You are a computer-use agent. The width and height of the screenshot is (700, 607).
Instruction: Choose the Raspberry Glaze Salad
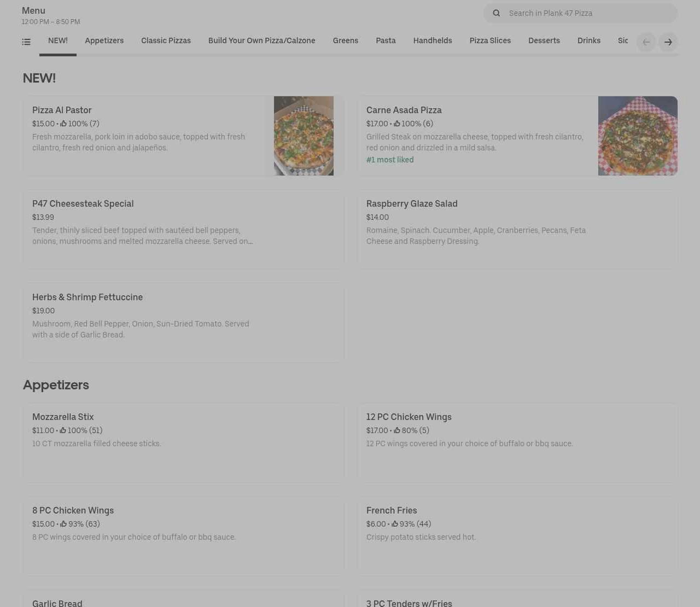pyautogui.click(x=517, y=229)
